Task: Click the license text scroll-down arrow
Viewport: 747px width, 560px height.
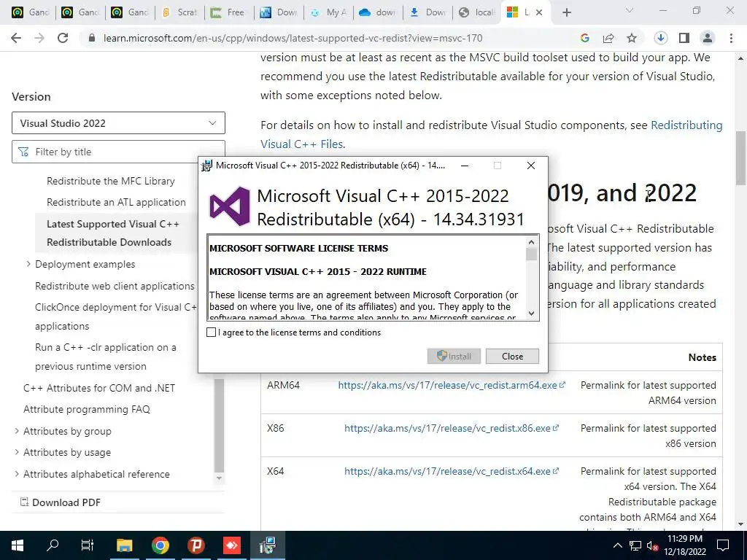Action: click(531, 314)
